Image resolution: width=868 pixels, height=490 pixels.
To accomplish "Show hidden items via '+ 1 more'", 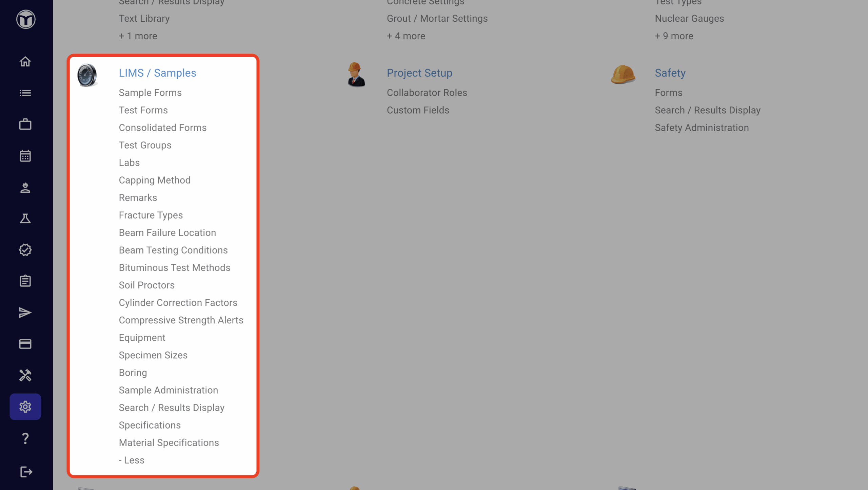I will 138,36.
